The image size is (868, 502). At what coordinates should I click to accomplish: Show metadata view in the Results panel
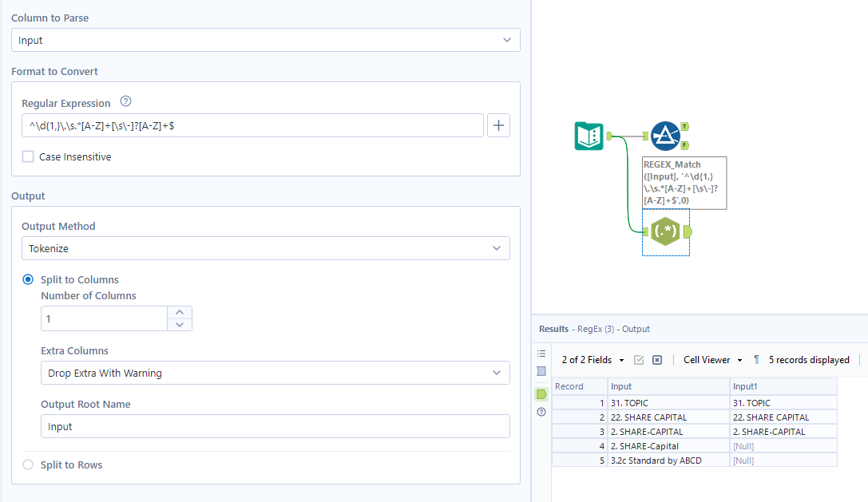(541, 371)
